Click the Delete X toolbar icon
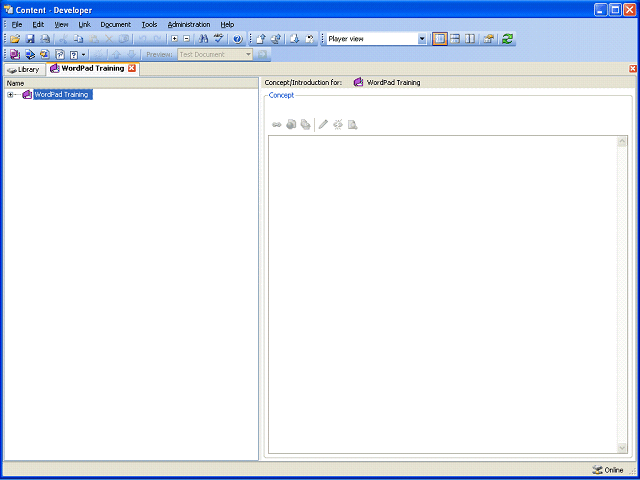This screenshot has height=480, width=640. click(109, 39)
